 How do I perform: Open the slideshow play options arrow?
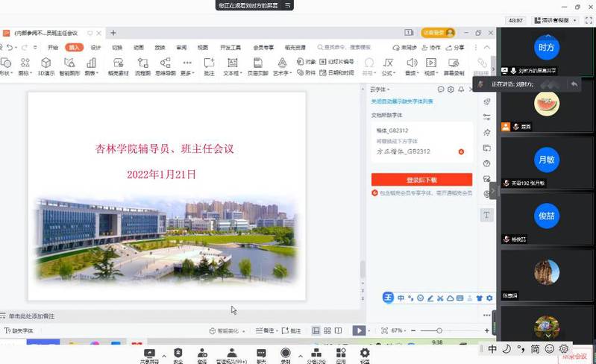pyautogui.click(x=369, y=331)
